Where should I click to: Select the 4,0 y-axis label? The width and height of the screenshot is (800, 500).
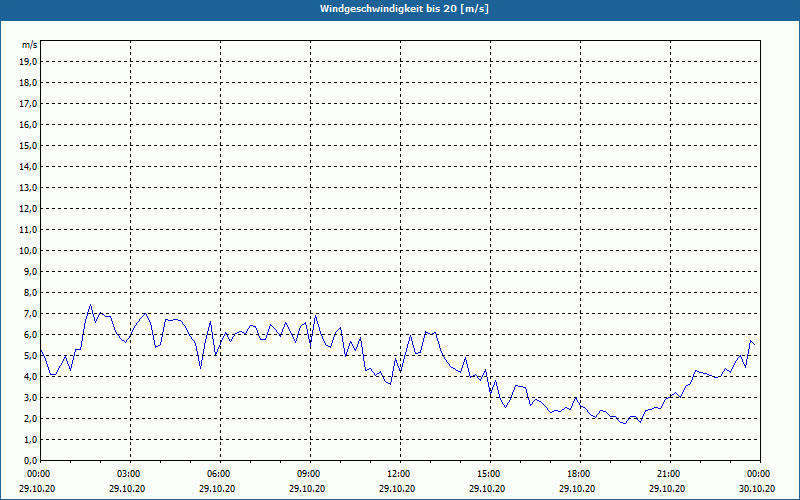[30, 377]
